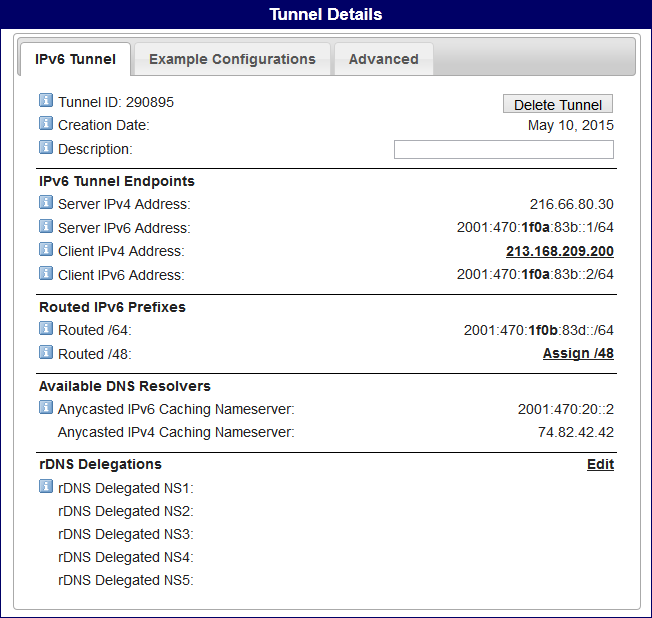Select the IPv6 Tunnel tab
Viewport: 652px width, 618px height.
[75, 59]
